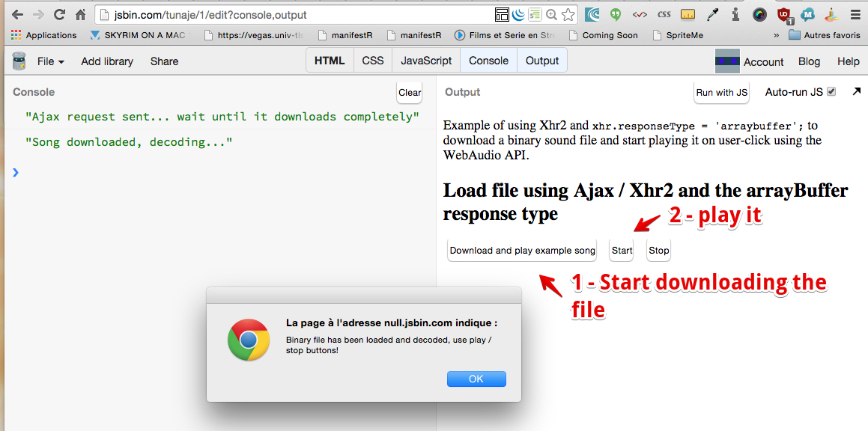868x431 pixels.
Task: Open the green Hangouts extension icon
Action: [x=616, y=14]
